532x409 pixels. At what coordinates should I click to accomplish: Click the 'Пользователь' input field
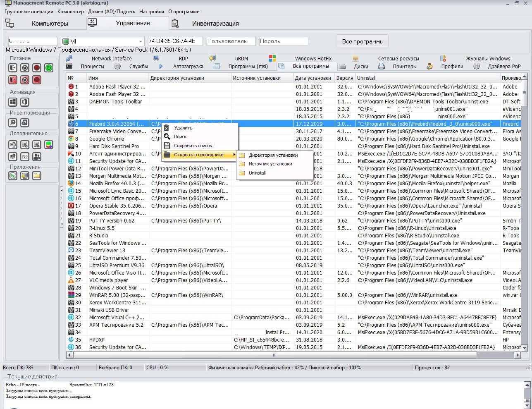click(x=231, y=41)
